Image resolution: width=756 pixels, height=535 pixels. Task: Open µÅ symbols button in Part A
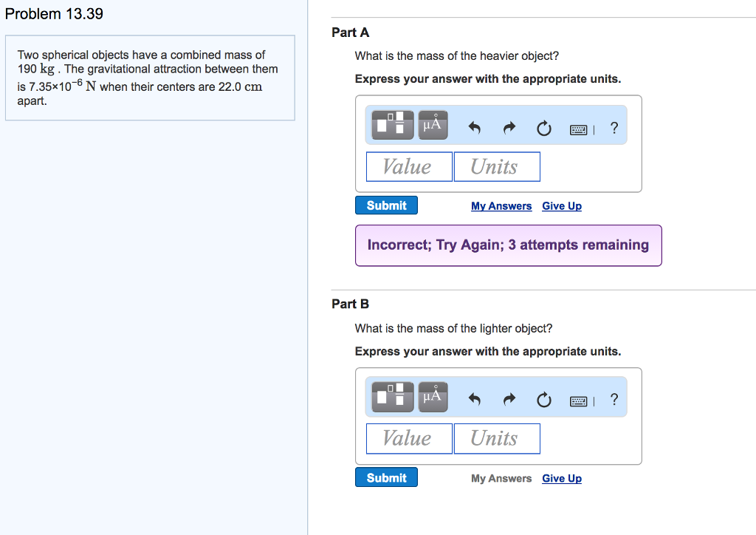pyautogui.click(x=433, y=125)
